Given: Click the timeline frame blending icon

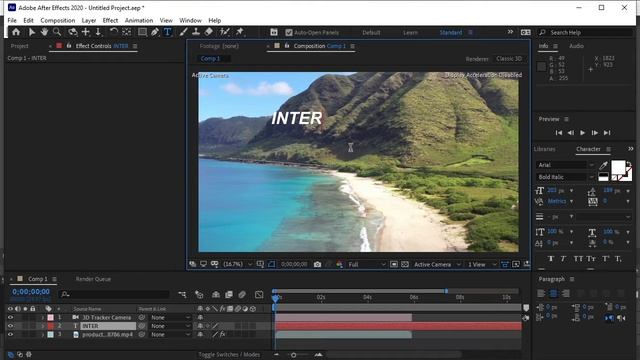Looking at the screenshot, I should [229, 294].
